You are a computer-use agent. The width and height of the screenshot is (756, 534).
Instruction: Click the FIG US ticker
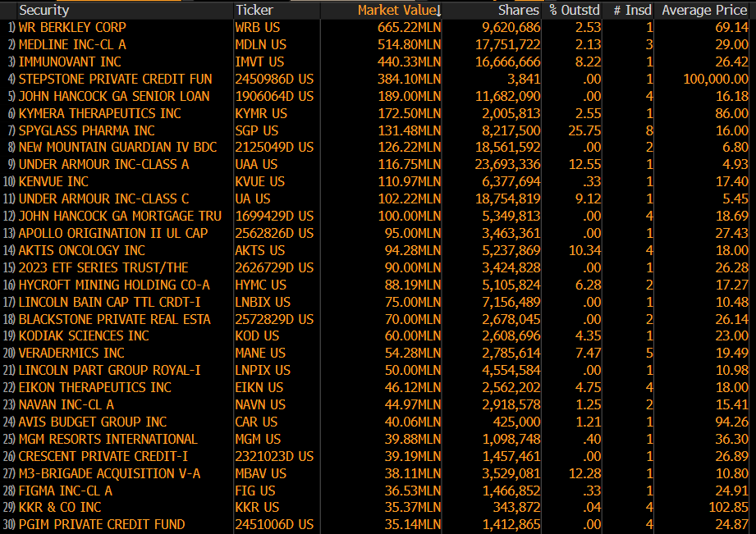pyautogui.click(x=255, y=491)
